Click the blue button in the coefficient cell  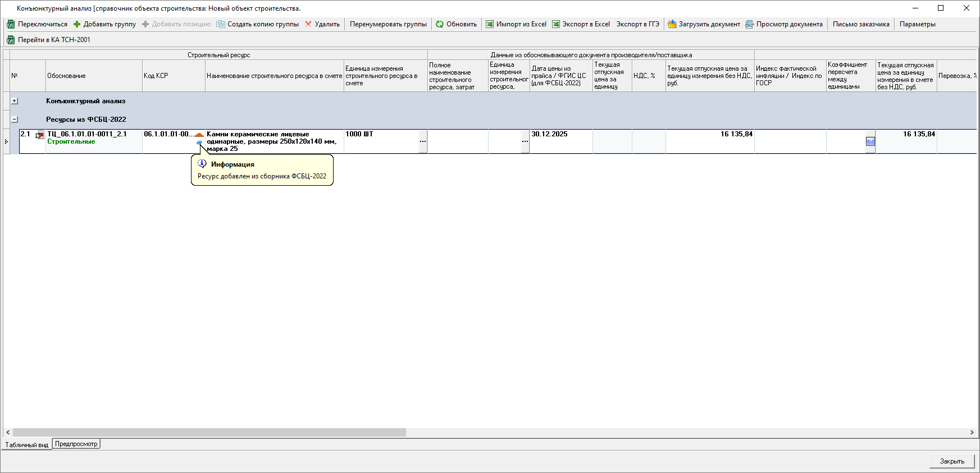coord(870,142)
